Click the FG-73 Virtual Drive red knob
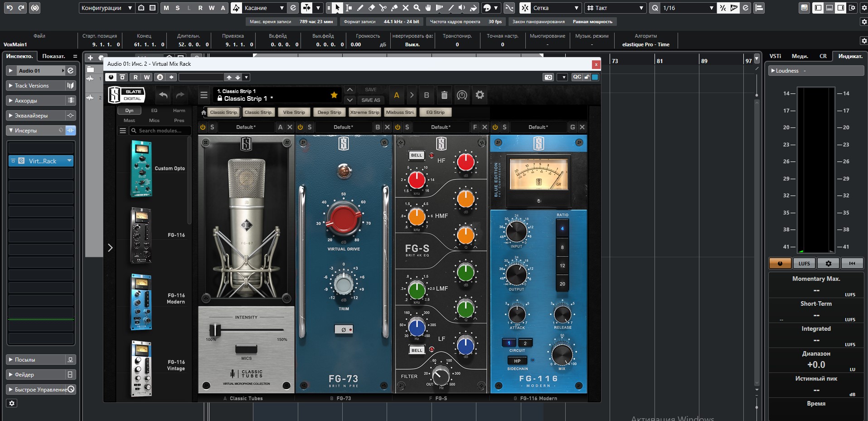This screenshot has height=421, width=868. pyautogui.click(x=344, y=218)
